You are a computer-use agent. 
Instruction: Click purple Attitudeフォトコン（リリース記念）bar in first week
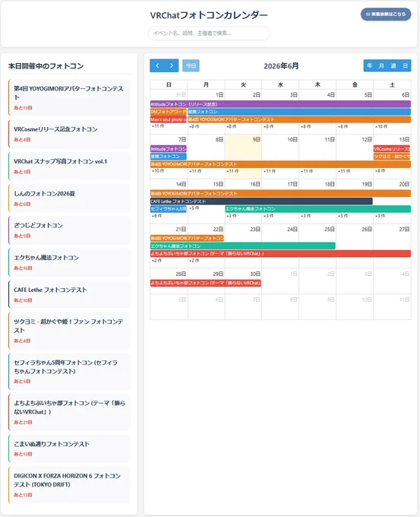coord(280,104)
